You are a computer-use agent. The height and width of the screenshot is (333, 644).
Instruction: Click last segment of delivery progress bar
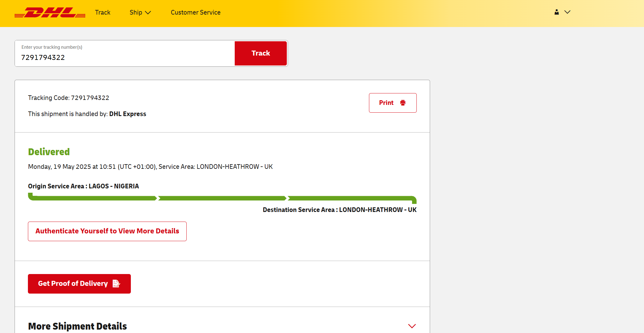coord(352,199)
